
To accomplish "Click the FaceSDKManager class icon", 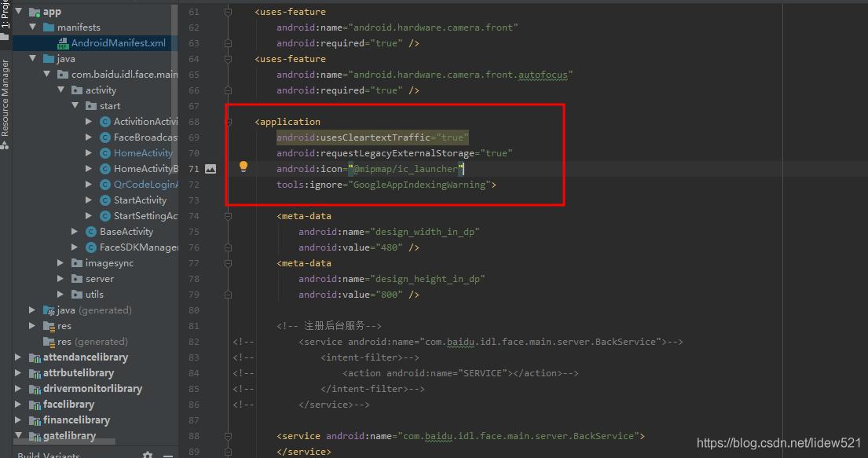I will pyautogui.click(x=93, y=247).
